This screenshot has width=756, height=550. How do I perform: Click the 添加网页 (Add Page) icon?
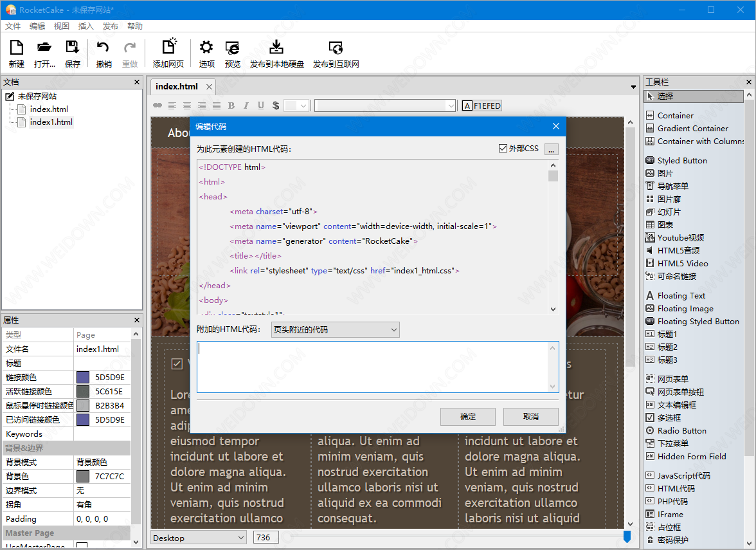click(x=168, y=48)
